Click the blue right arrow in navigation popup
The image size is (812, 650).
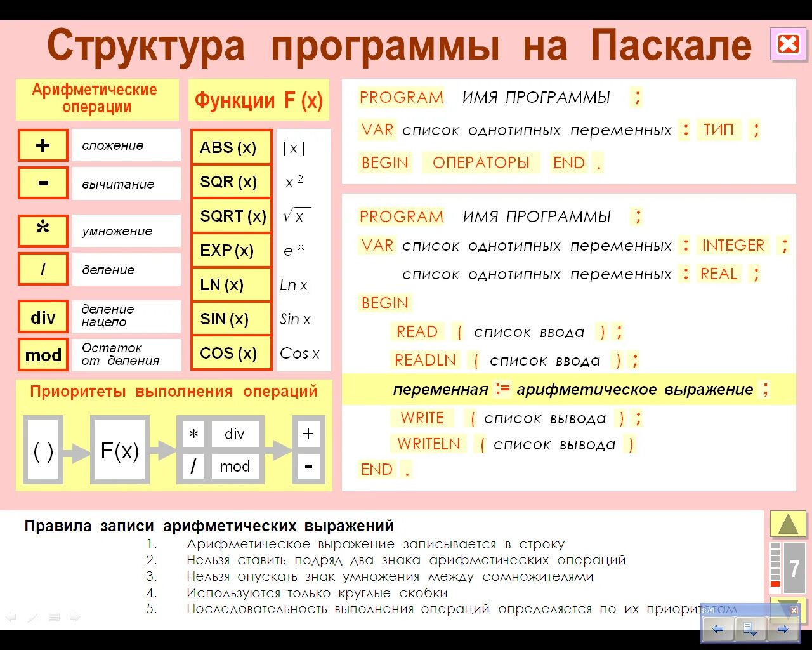coord(782,630)
